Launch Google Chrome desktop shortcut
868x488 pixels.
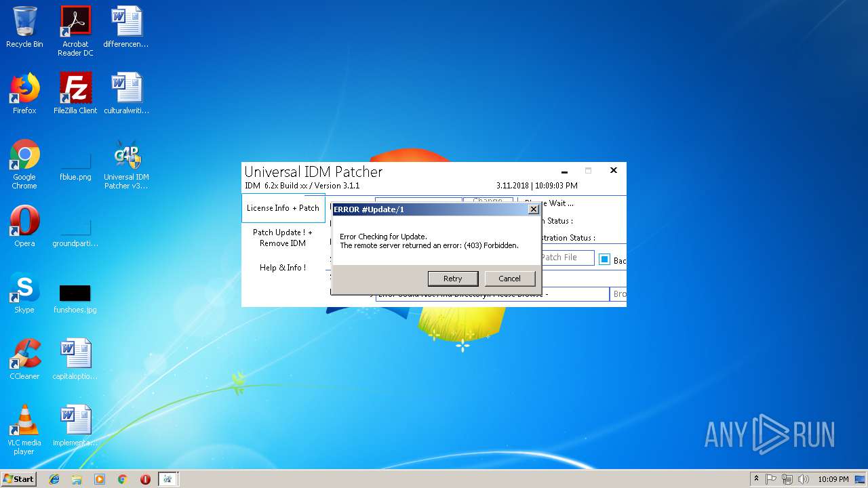point(24,165)
